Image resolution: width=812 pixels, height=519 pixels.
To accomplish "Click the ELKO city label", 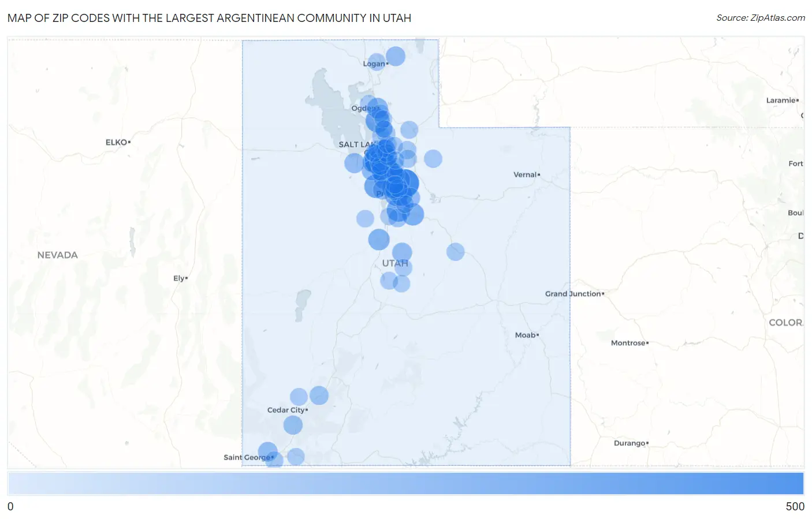I will pos(116,142).
